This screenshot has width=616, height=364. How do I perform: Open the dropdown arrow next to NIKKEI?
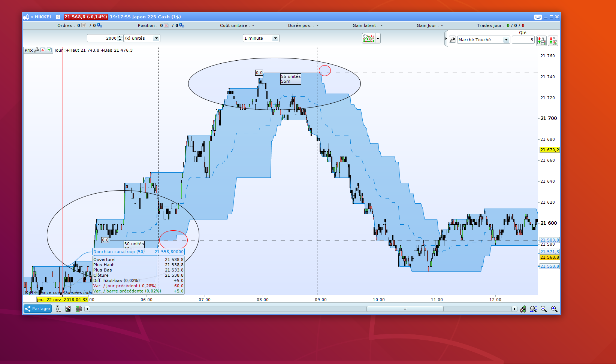[32, 17]
